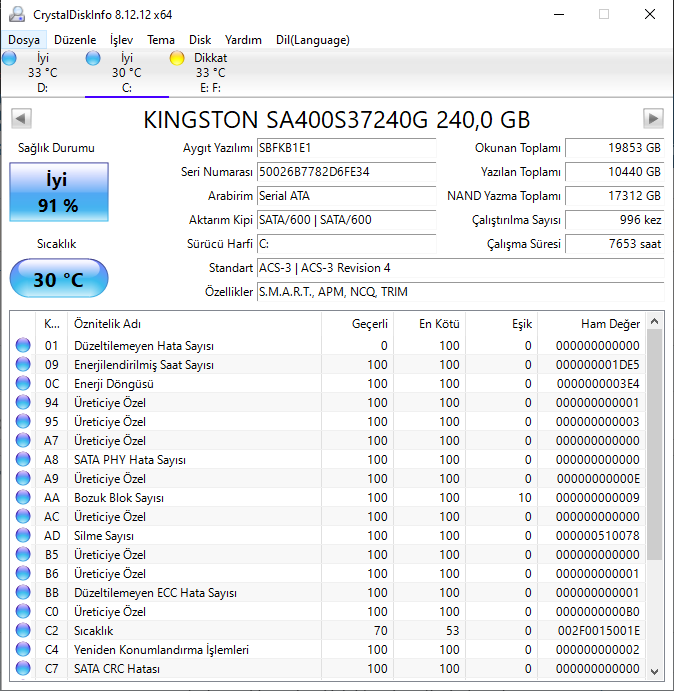This screenshot has width=674, height=691.
Task: Open the İşlev menu
Action: [x=121, y=40]
